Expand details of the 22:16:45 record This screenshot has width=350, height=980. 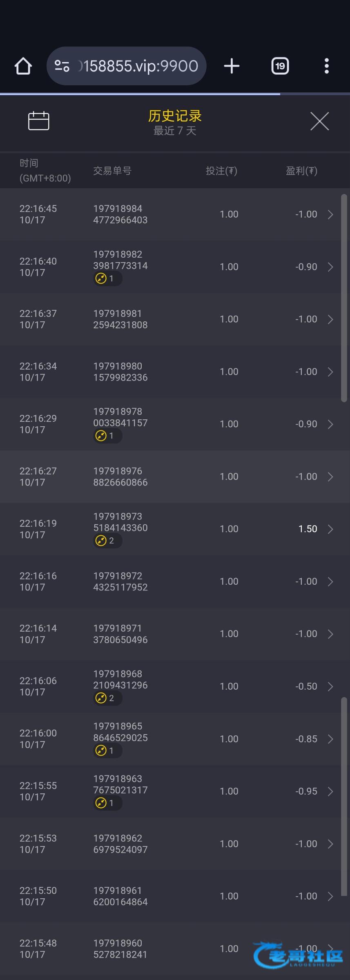point(330,214)
